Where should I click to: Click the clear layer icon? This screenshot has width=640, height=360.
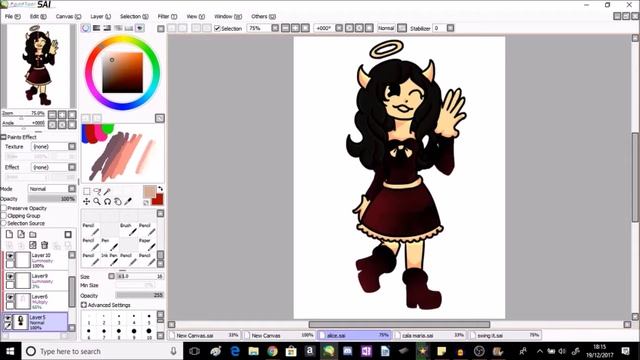point(33,245)
